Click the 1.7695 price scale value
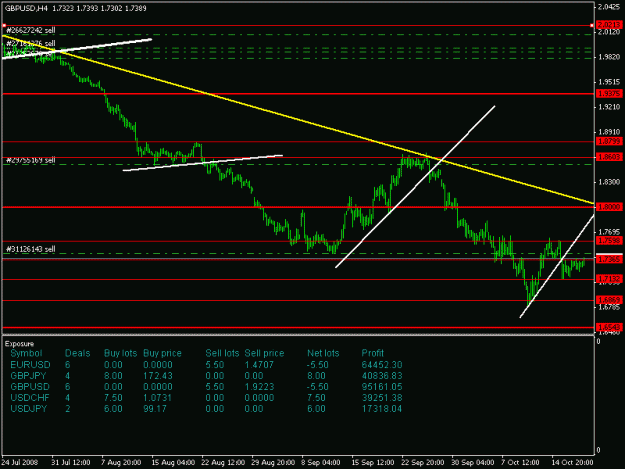The image size is (625, 469). click(x=609, y=232)
